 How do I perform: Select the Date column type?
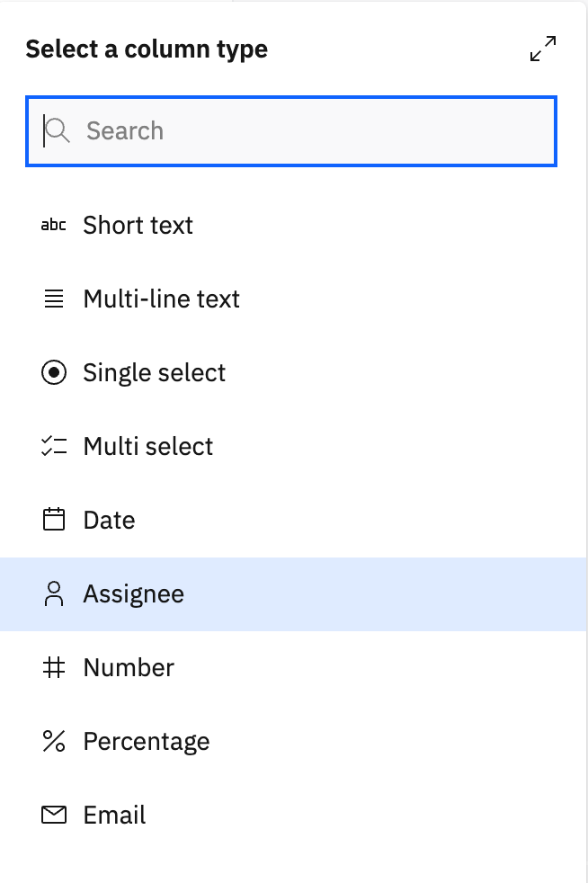coord(109,521)
